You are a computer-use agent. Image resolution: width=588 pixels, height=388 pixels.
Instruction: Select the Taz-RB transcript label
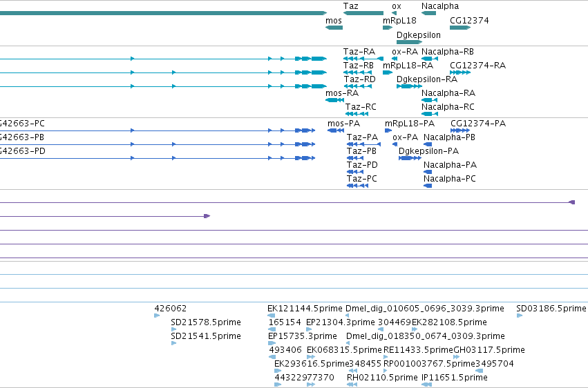[359, 65]
